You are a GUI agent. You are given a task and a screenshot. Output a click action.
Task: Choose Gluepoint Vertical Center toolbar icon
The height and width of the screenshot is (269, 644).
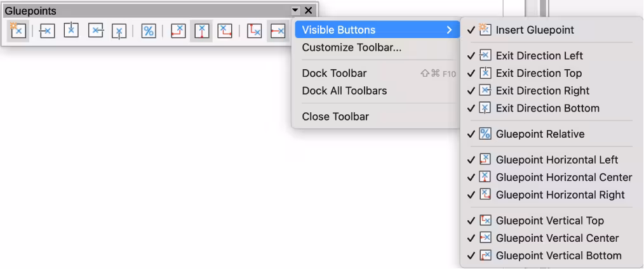278,30
